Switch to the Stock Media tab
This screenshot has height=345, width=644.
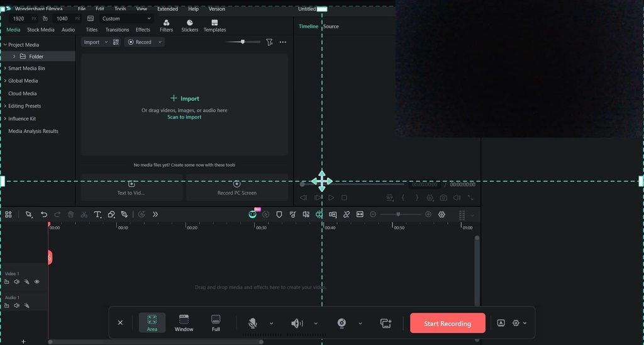[x=41, y=30]
